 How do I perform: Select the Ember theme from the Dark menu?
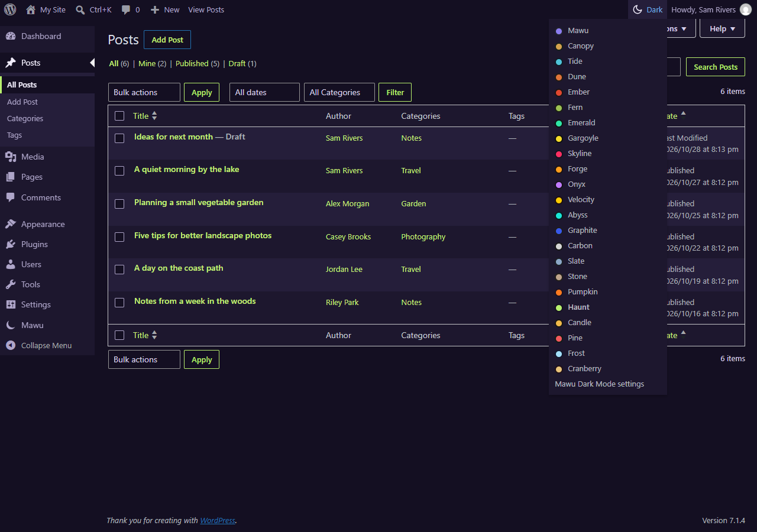[x=608, y=92]
